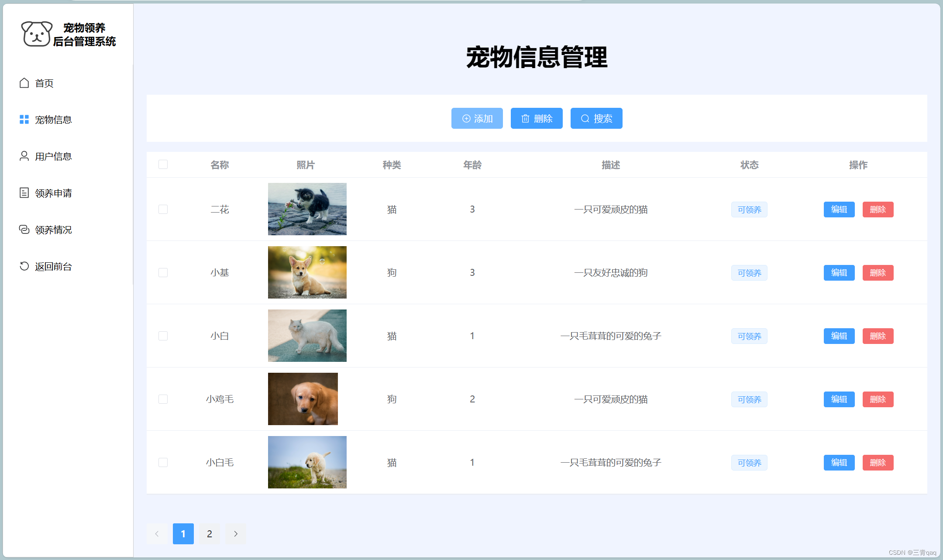The height and width of the screenshot is (560, 943).
Task: Click the user icon beside 用户信息
Action: point(24,156)
